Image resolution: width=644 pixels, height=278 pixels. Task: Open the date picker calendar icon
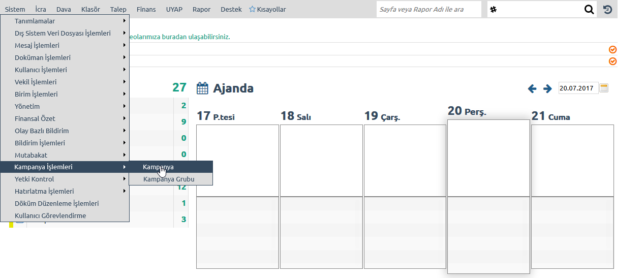pos(604,88)
